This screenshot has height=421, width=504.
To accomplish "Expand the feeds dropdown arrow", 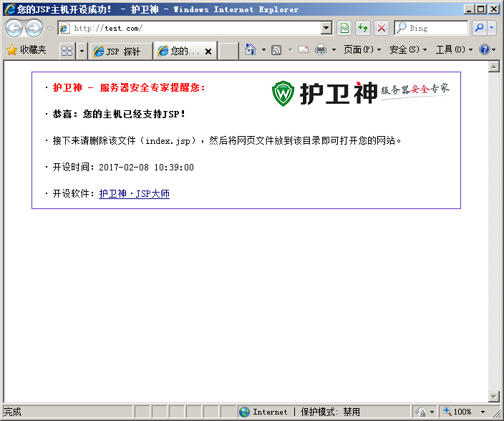I will (x=290, y=50).
